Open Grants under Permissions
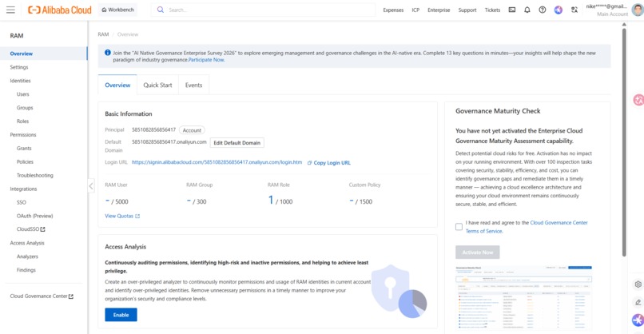 tap(24, 149)
